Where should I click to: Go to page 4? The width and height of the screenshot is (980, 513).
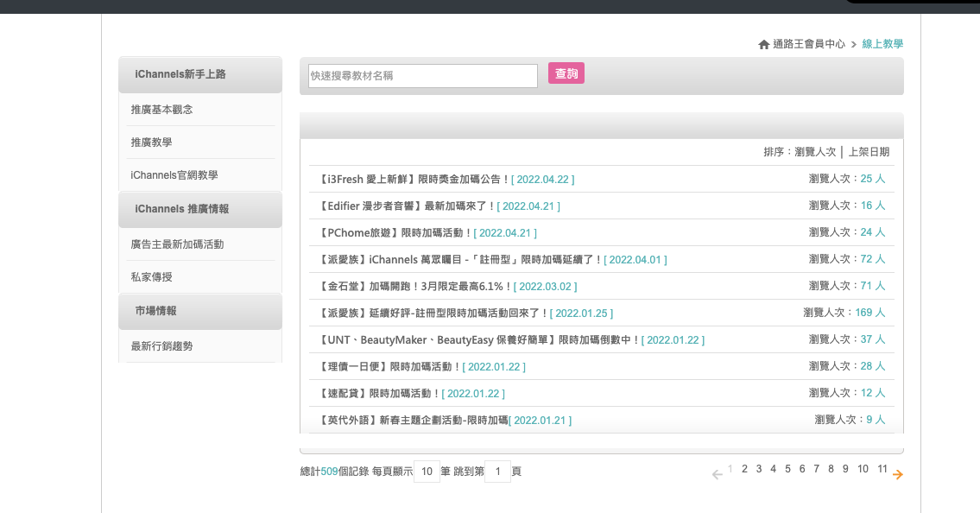(773, 469)
